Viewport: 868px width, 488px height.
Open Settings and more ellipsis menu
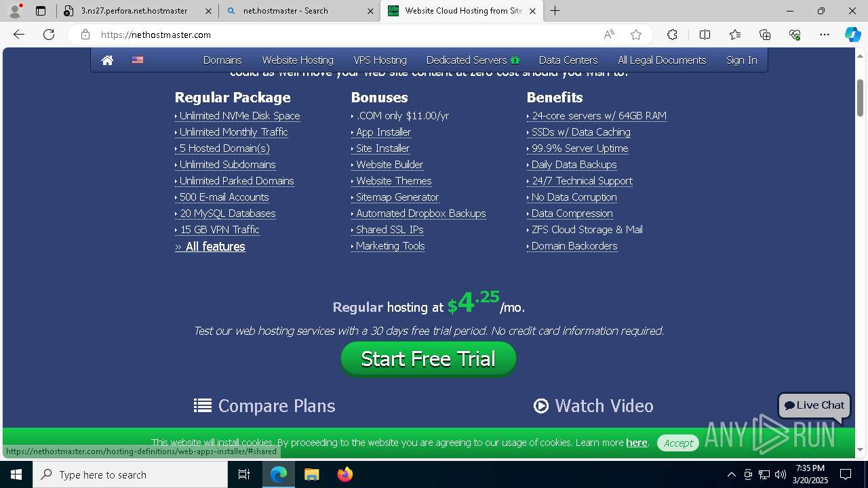[x=825, y=35]
